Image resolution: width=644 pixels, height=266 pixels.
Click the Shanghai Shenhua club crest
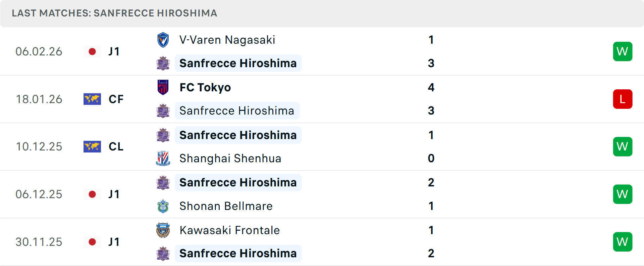163,158
